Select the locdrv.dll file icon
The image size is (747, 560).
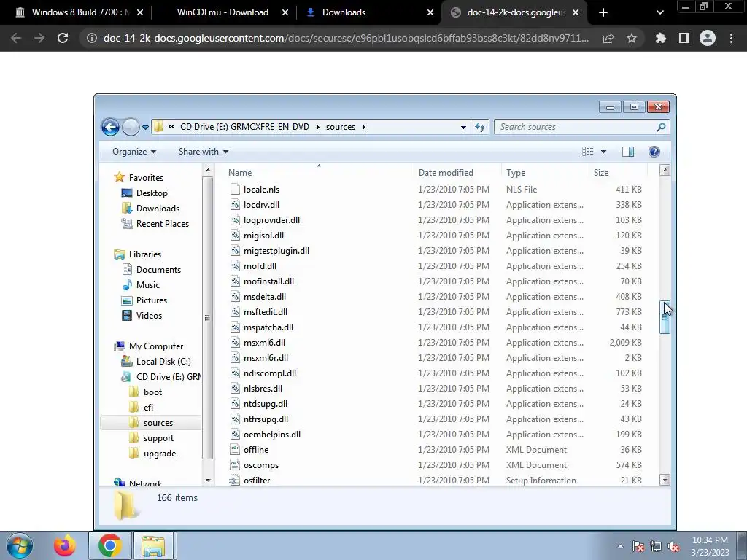click(235, 205)
